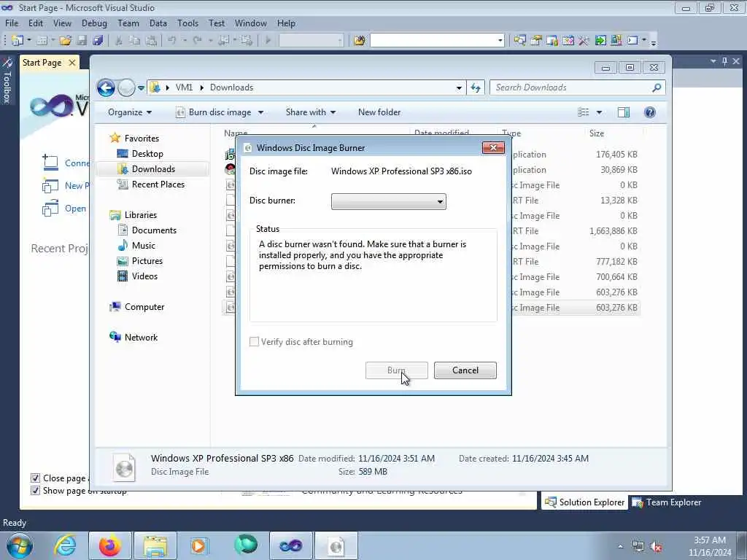Click the Disc Image Burner taskbar icon
This screenshot has height=560, width=747.
click(x=336, y=545)
